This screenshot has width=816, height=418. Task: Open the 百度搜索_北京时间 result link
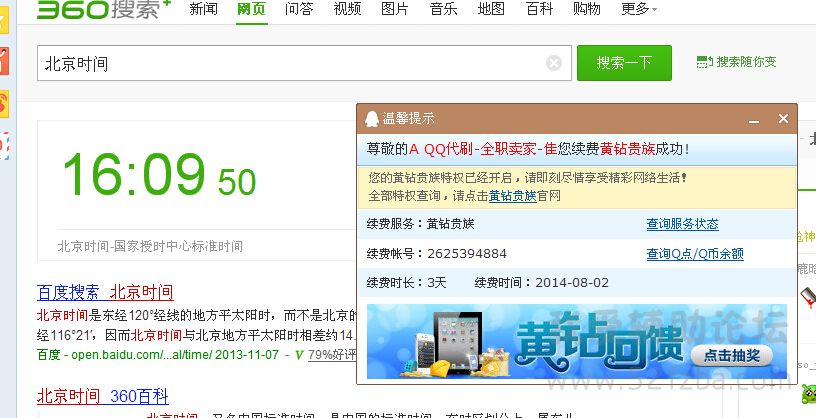pyautogui.click(x=105, y=292)
